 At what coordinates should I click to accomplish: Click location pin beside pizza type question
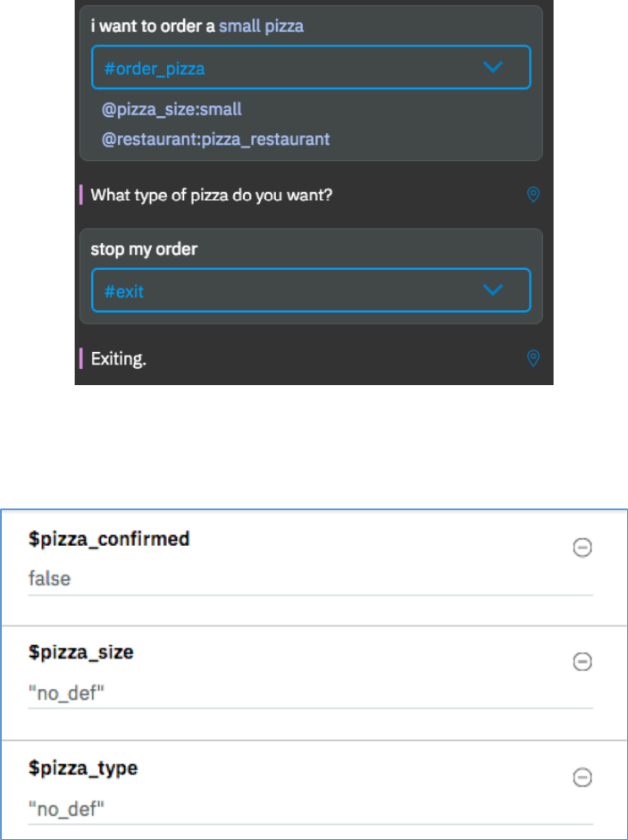pos(533,195)
